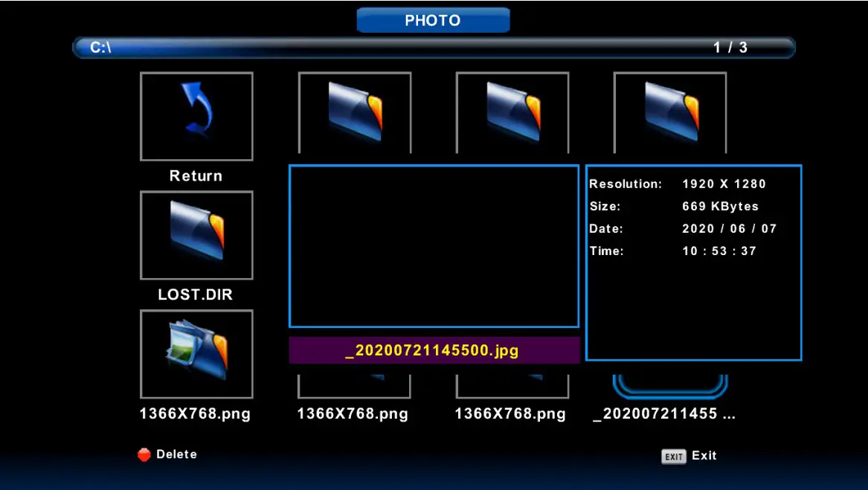
Task: Choose the Delete label
Action: tap(176, 454)
